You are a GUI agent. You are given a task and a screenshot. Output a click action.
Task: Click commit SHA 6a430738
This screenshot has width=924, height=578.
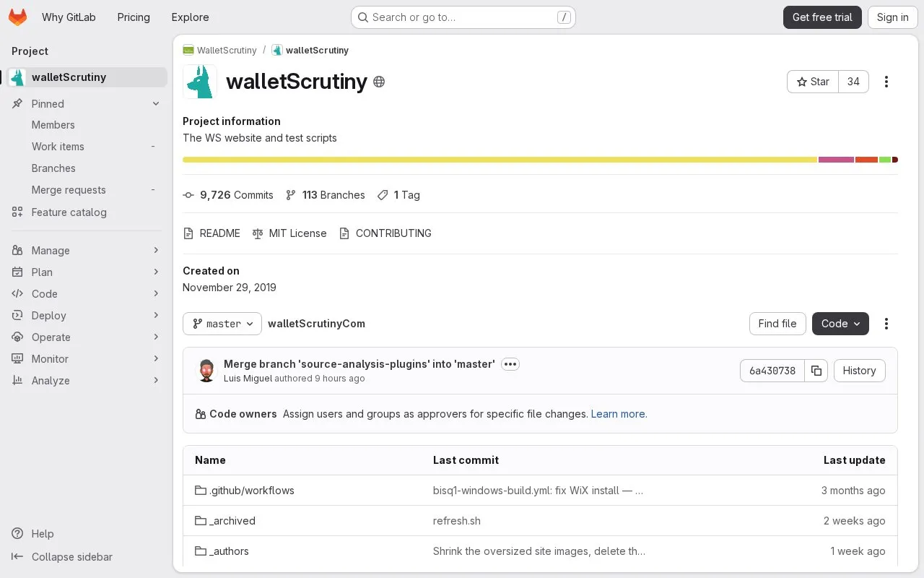click(x=772, y=371)
